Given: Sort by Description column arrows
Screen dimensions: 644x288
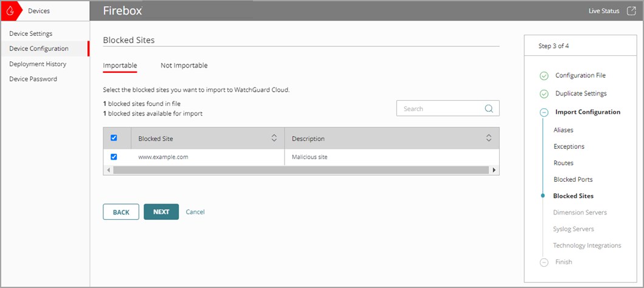Looking at the screenshot, I should (x=489, y=139).
